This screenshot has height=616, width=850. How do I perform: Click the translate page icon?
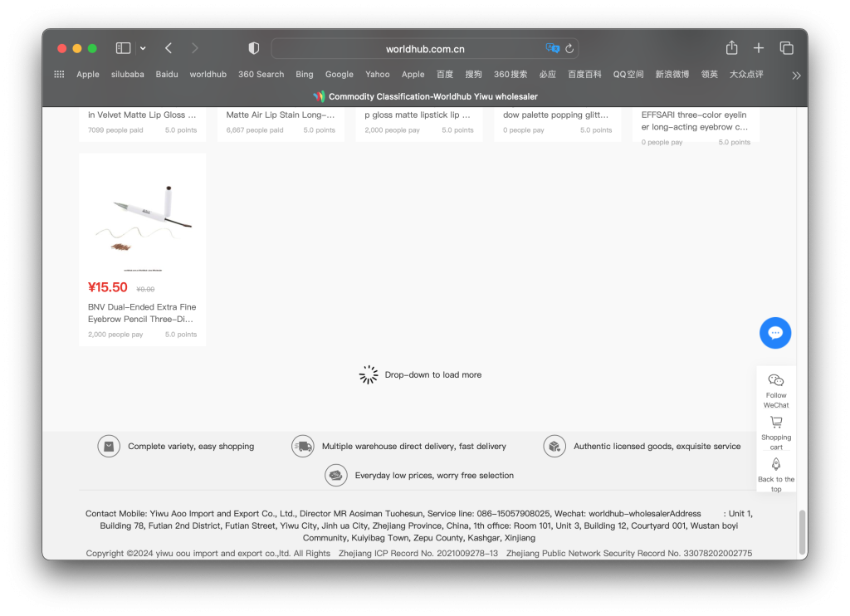point(552,48)
